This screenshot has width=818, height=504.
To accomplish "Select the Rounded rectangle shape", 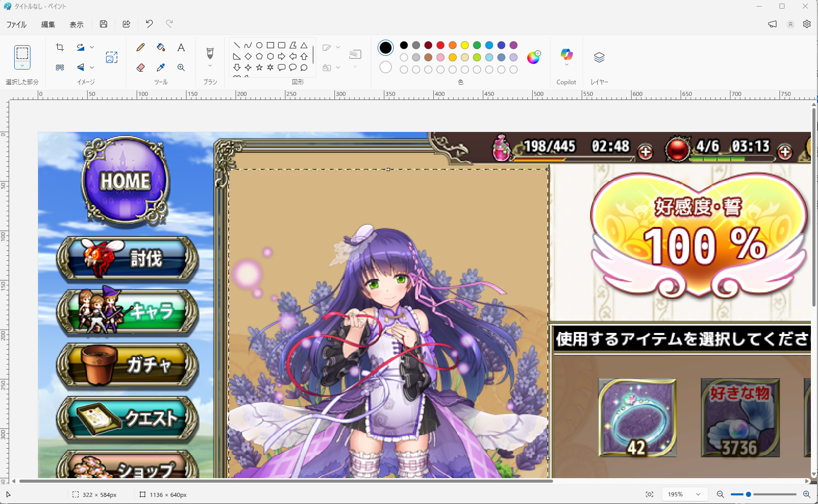I will pyautogui.click(x=282, y=45).
